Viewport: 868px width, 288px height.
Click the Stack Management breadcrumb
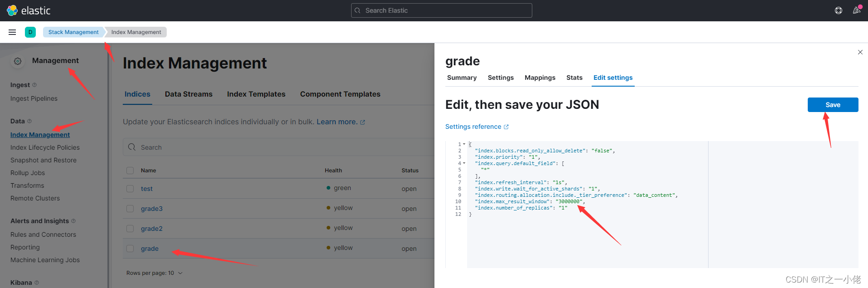[x=73, y=32]
